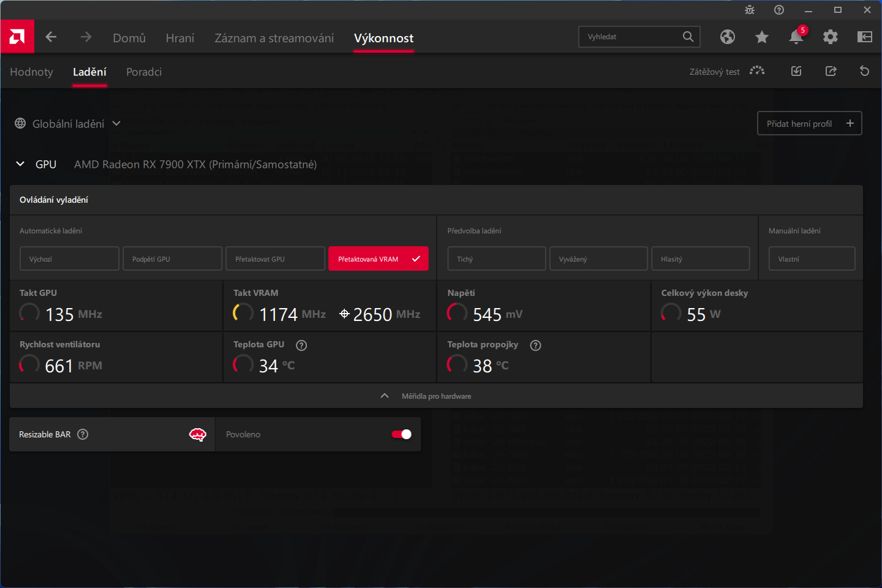Click the AMD logo home icon
The height and width of the screenshot is (588, 882).
point(17,37)
